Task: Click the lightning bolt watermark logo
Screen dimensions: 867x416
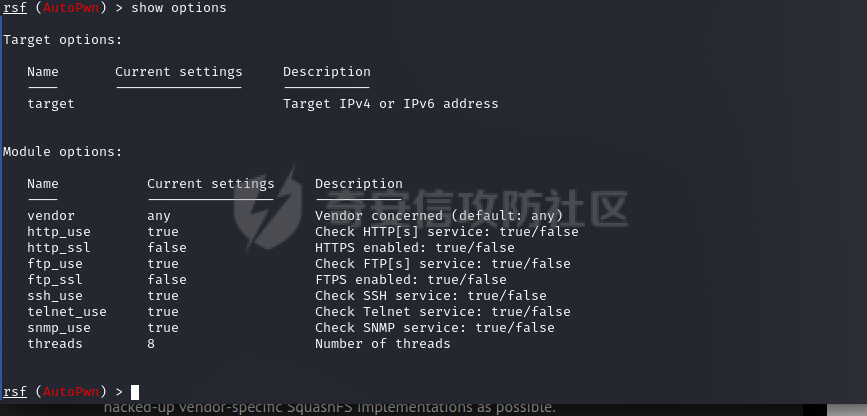Action: (268, 209)
